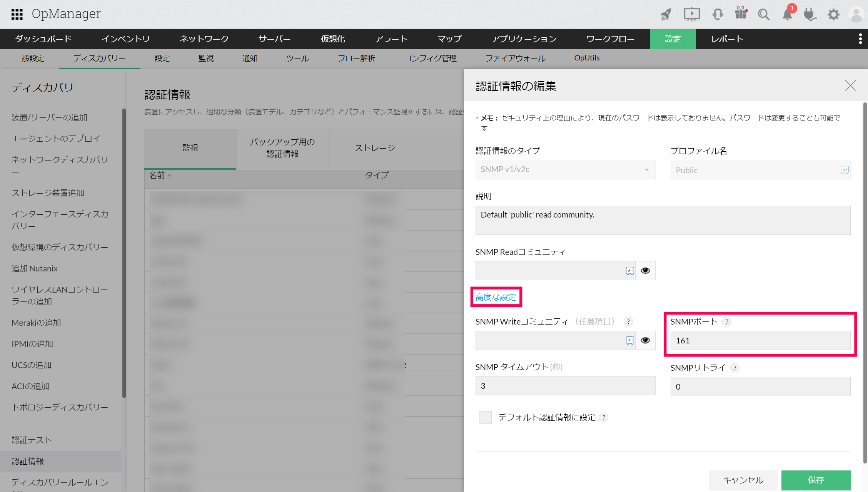Select ダッシュボード in the navigation bar
The width and height of the screenshot is (868, 492).
[x=42, y=39]
